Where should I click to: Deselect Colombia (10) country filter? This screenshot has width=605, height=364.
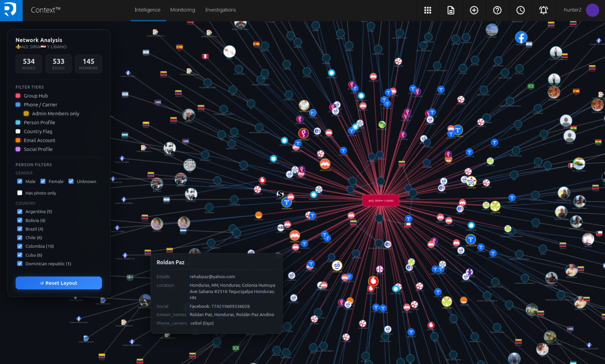[x=20, y=246]
